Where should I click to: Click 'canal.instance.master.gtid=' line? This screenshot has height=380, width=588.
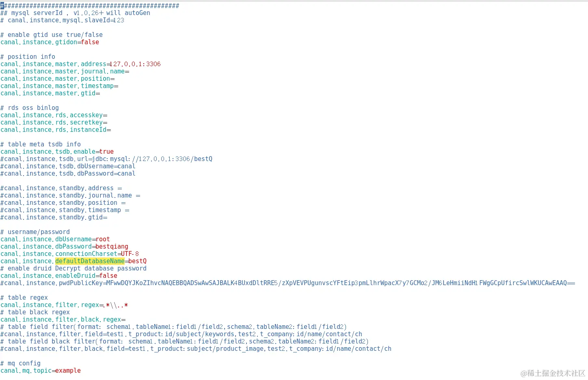[50, 93]
